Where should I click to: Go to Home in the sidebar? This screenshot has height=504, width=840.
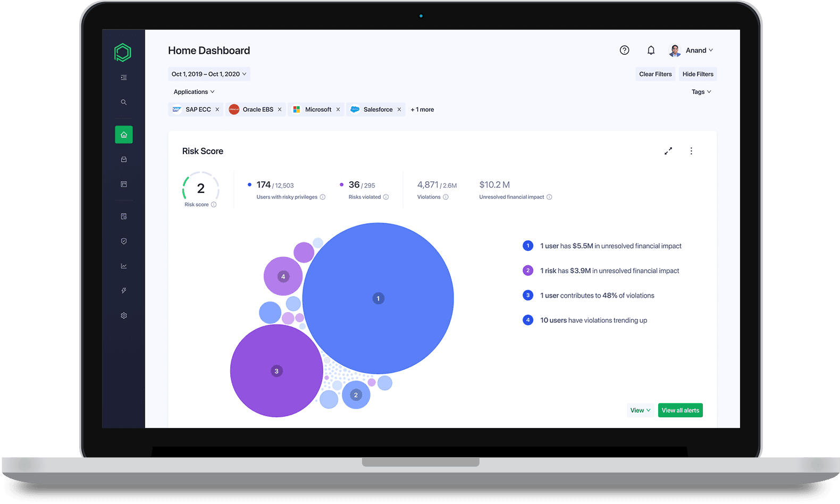(x=123, y=135)
